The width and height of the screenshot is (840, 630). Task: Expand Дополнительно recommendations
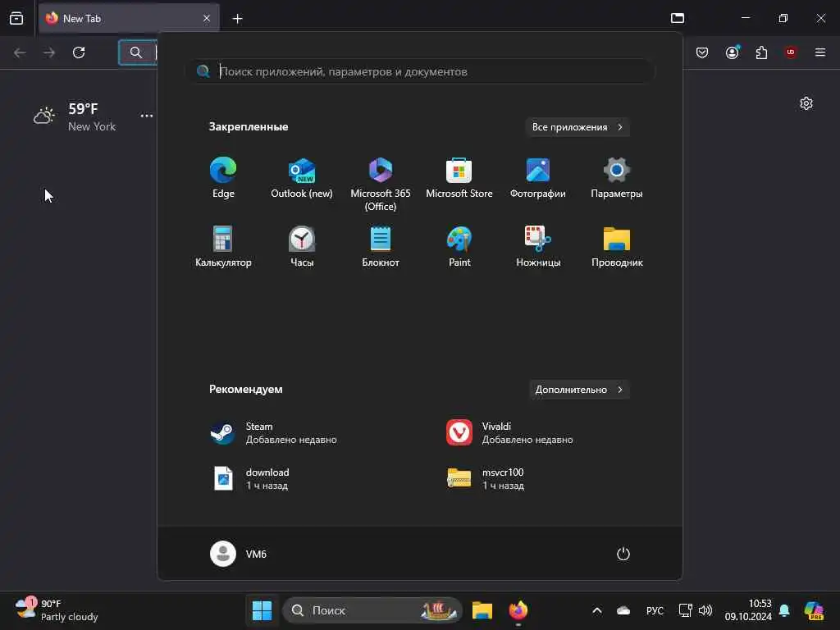[x=578, y=390]
